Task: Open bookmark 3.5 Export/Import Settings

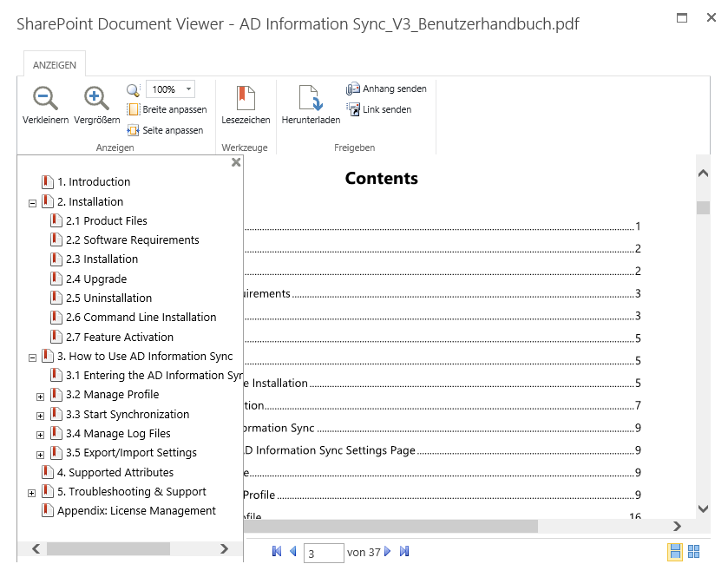Action: coord(131,453)
